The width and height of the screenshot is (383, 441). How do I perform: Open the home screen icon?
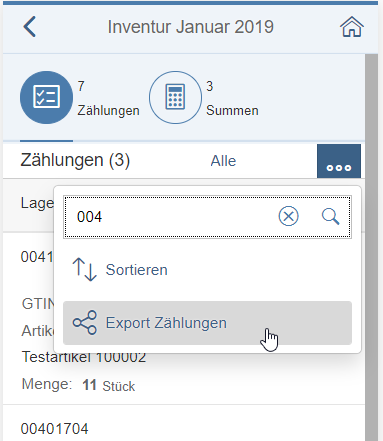pos(352,27)
